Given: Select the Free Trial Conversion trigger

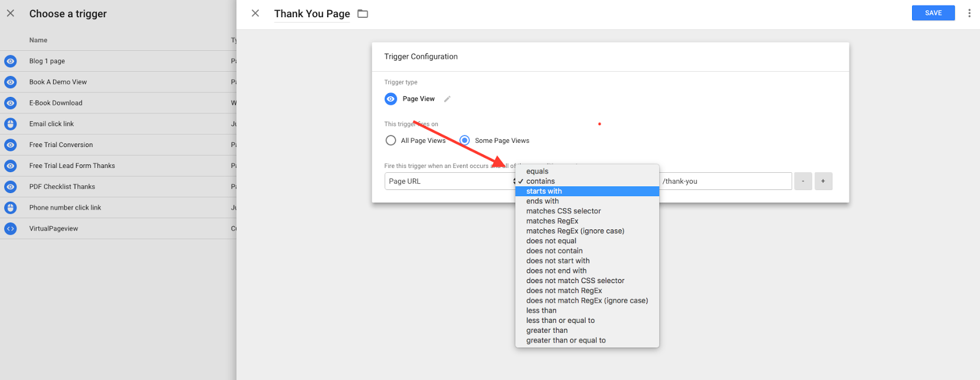Looking at the screenshot, I should coord(118,145).
